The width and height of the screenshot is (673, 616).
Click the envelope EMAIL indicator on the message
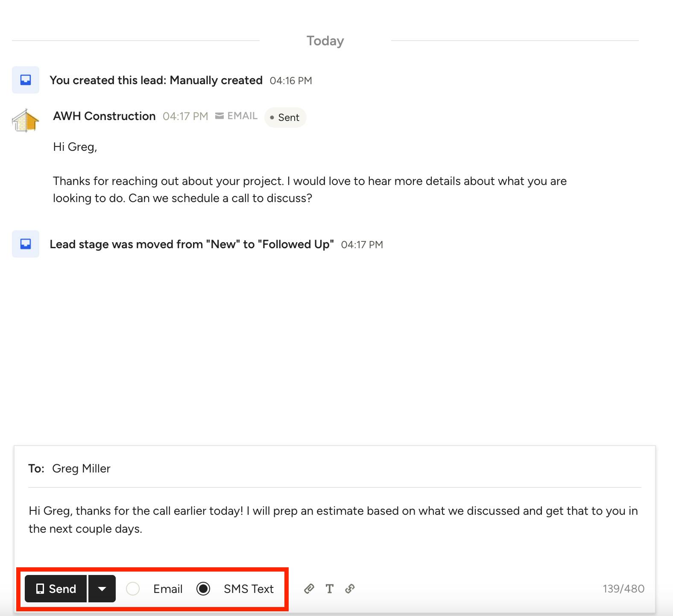[x=237, y=116]
